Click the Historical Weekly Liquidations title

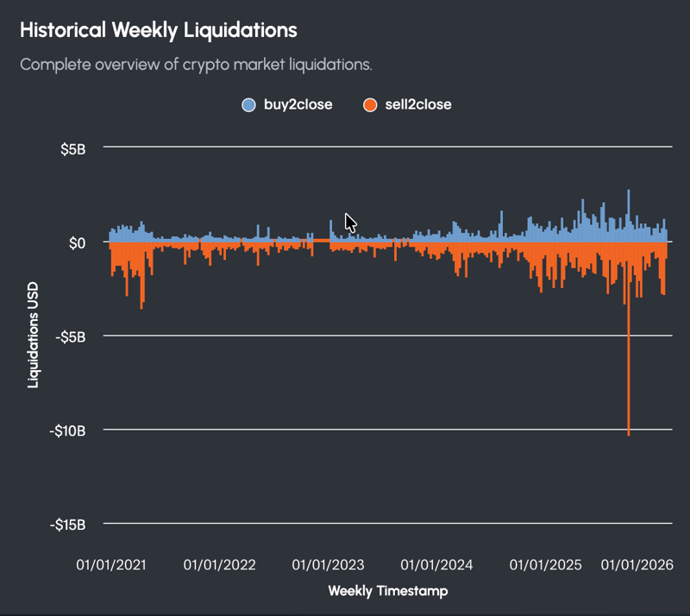click(x=158, y=29)
